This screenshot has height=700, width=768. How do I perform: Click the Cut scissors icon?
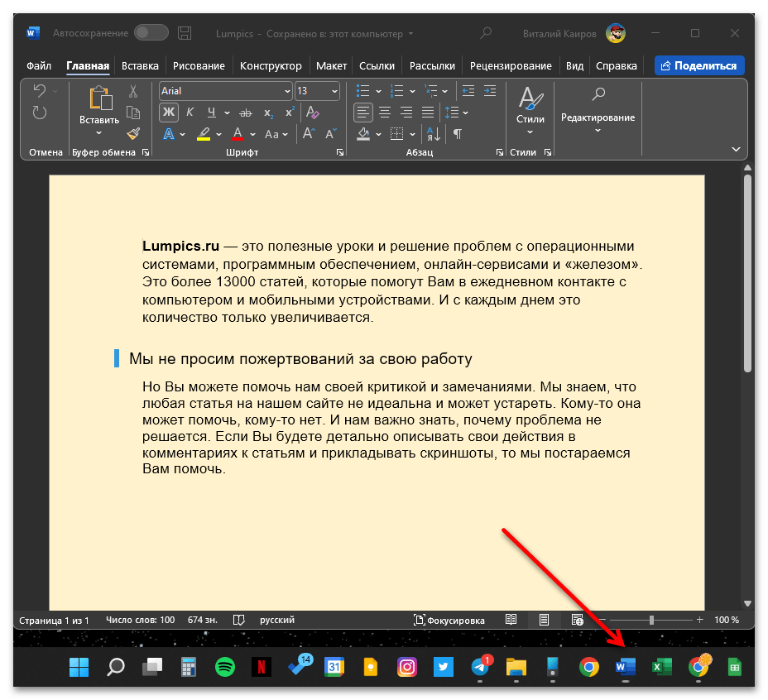point(133,91)
